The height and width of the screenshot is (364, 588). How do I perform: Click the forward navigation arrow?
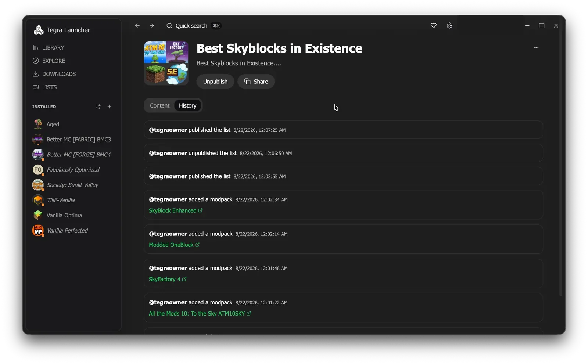152,26
